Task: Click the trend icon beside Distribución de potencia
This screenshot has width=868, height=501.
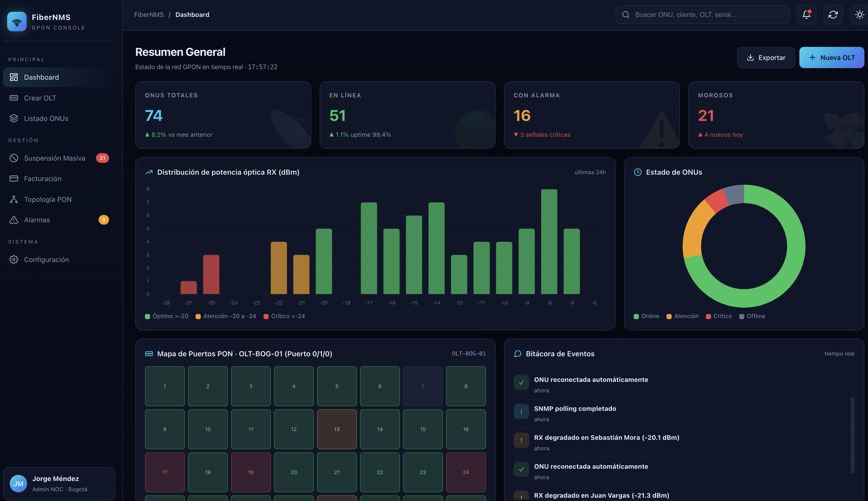Action: (149, 172)
